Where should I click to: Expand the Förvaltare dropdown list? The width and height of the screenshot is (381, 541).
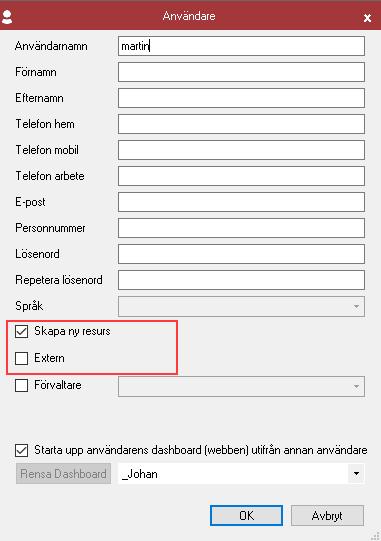pyautogui.click(x=241, y=386)
